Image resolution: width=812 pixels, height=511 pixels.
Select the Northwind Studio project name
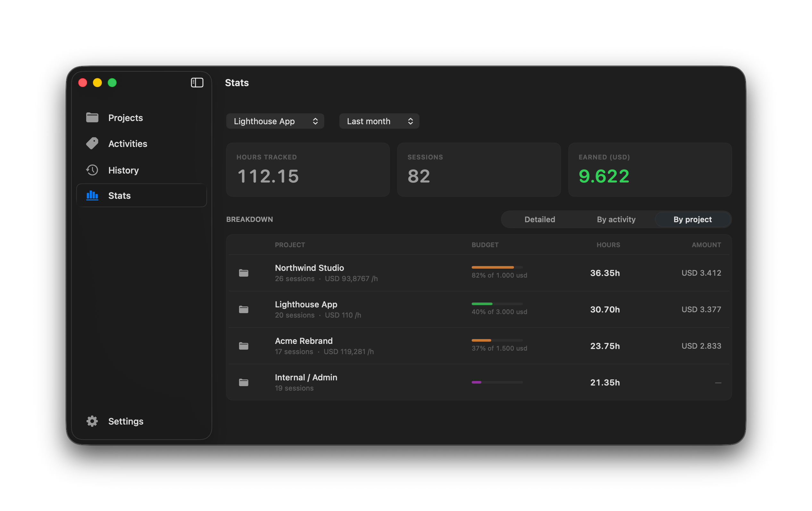coord(309,268)
